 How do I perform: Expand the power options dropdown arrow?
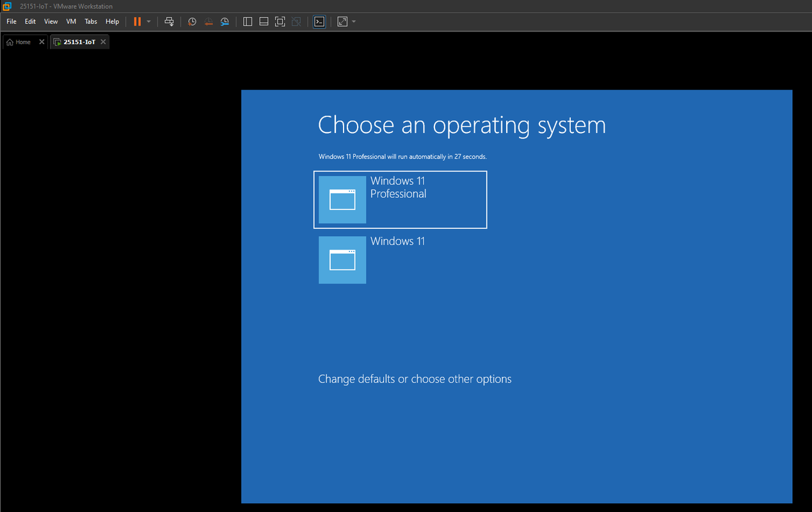tap(149, 21)
